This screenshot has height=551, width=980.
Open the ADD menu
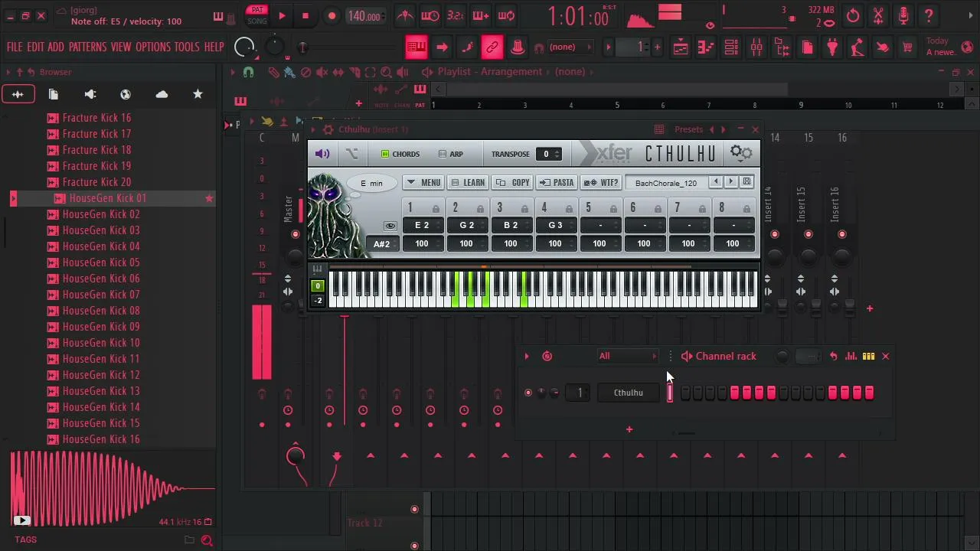[56, 47]
